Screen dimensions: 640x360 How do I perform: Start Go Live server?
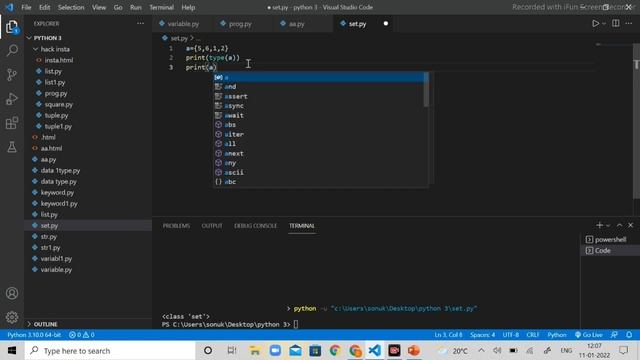click(588, 335)
